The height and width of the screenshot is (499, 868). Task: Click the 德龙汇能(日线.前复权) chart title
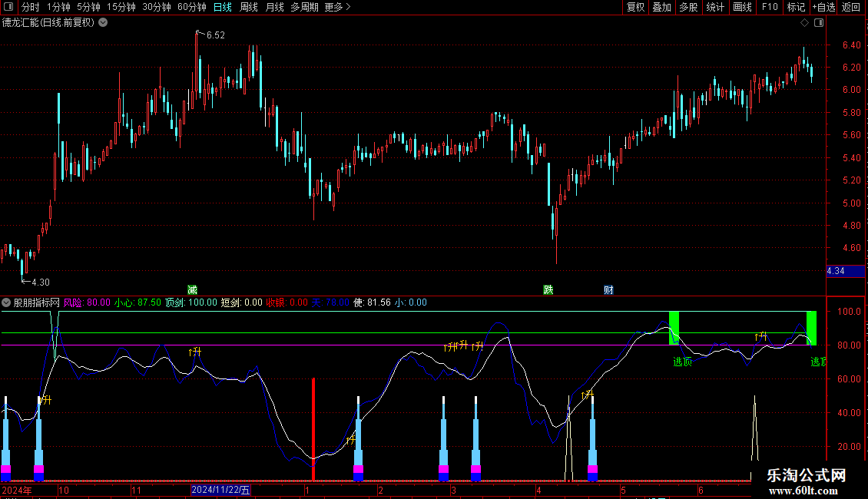pyautogui.click(x=48, y=23)
